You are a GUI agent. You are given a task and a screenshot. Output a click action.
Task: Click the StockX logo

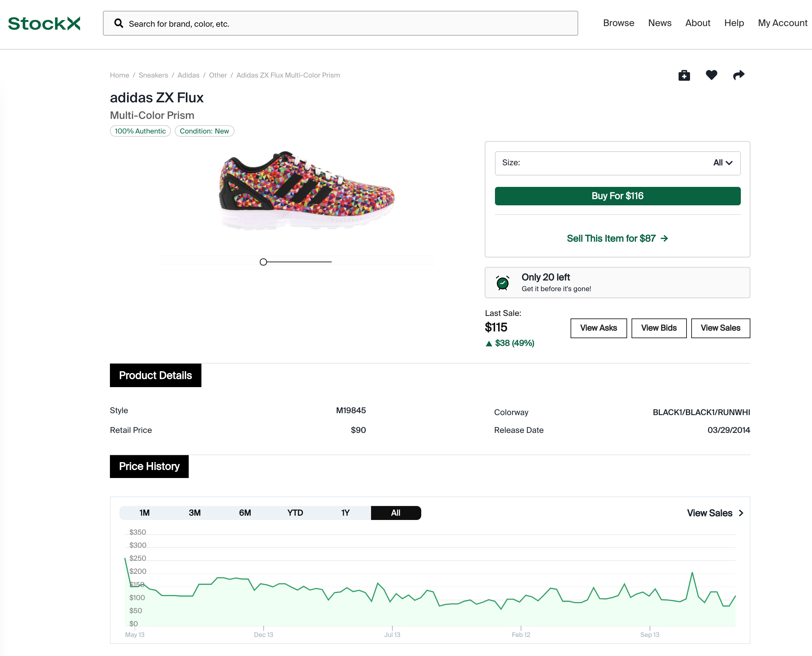(44, 24)
